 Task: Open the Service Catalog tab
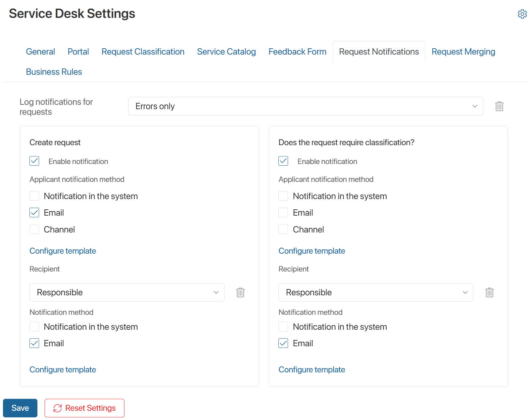(226, 52)
